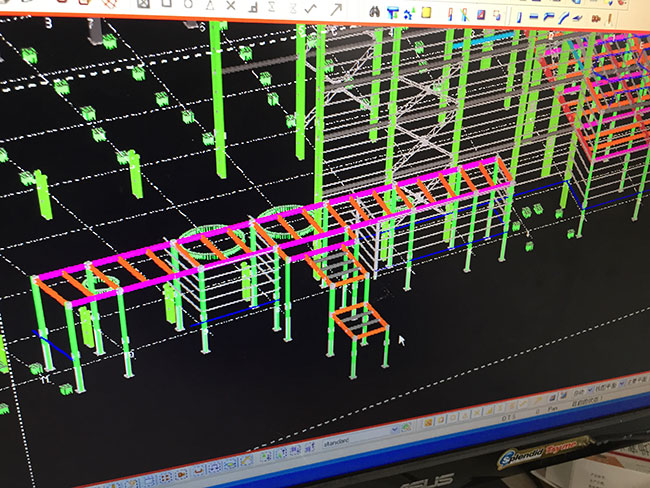Select the horizontal steel beam tool
650x488 pixels.
pos(535,15)
